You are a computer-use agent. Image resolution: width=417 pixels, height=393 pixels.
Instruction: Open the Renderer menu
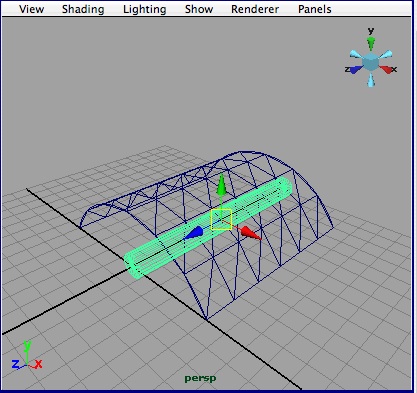(255, 9)
